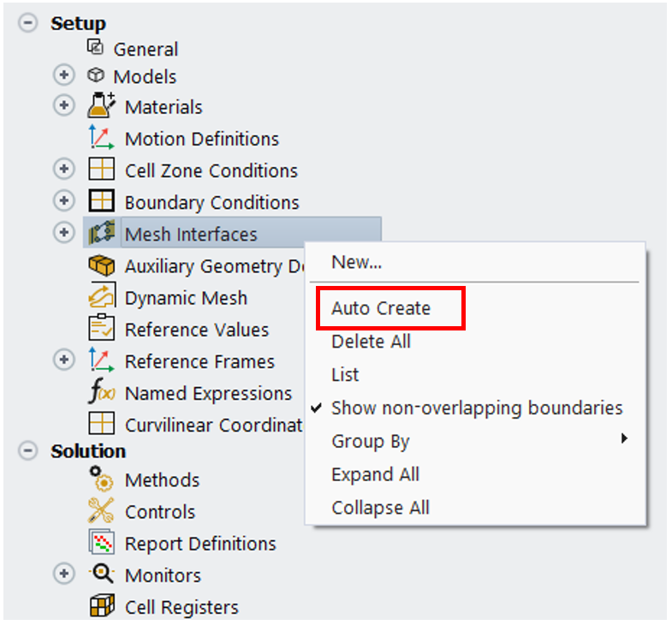The height and width of the screenshot is (625, 672).
Task: Click the Cell Registers cube icon
Action: [102, 606]
